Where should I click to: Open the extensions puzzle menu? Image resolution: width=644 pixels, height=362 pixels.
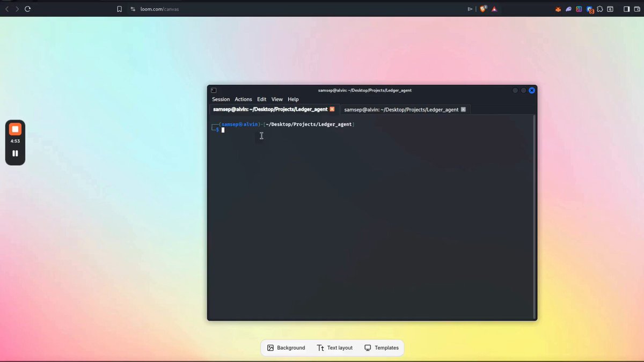tap(600, 9)
